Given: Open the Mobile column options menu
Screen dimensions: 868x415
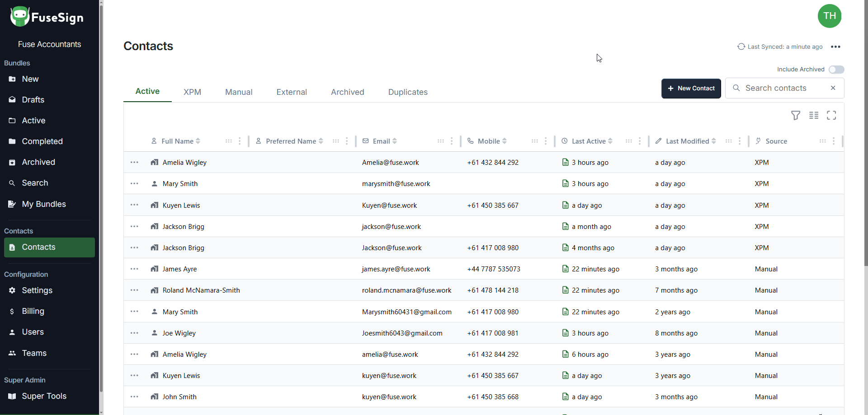Looking at the screenshot, I should click(546, 141).
